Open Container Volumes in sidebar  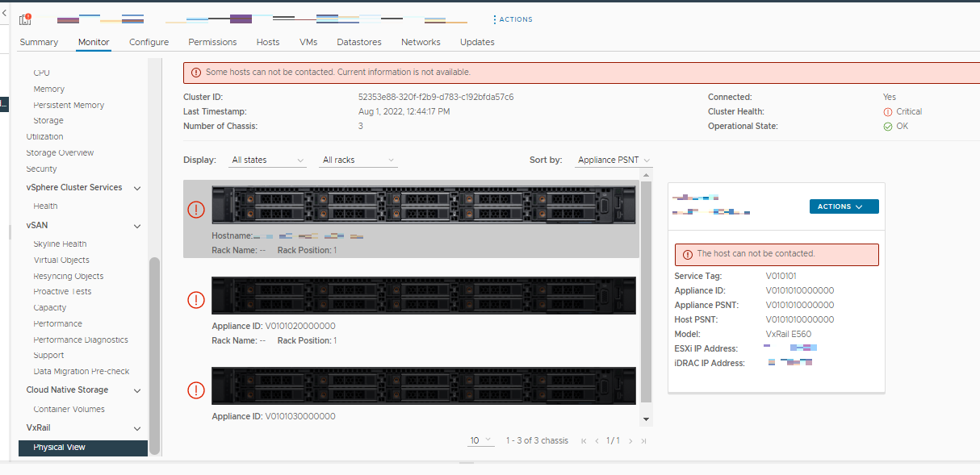click(x=69, y=409)
